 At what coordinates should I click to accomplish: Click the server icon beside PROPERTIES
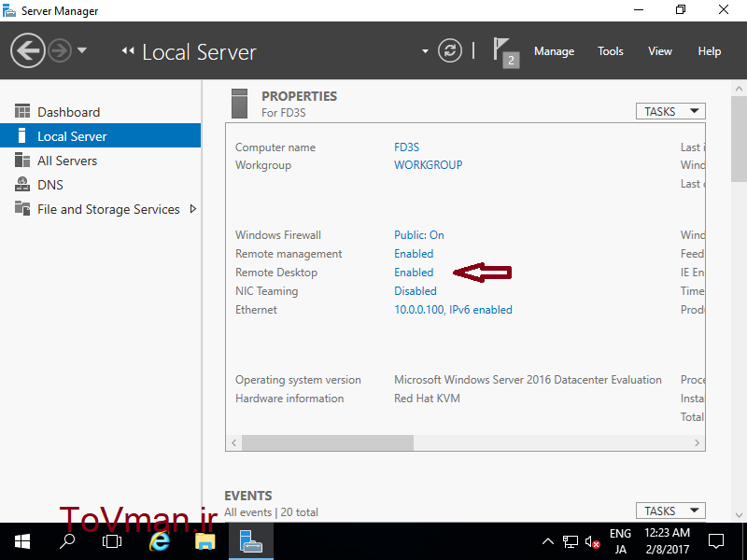[239, 104]
